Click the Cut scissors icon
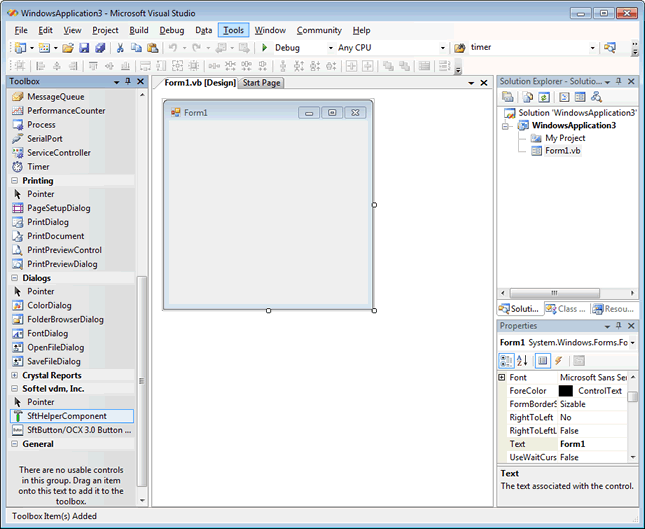645x529 pixels. click(x=120, y=48)
